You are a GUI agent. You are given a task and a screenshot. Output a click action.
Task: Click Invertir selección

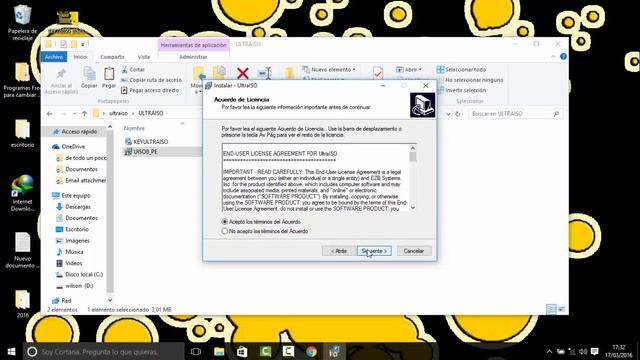tap(462, 90)
